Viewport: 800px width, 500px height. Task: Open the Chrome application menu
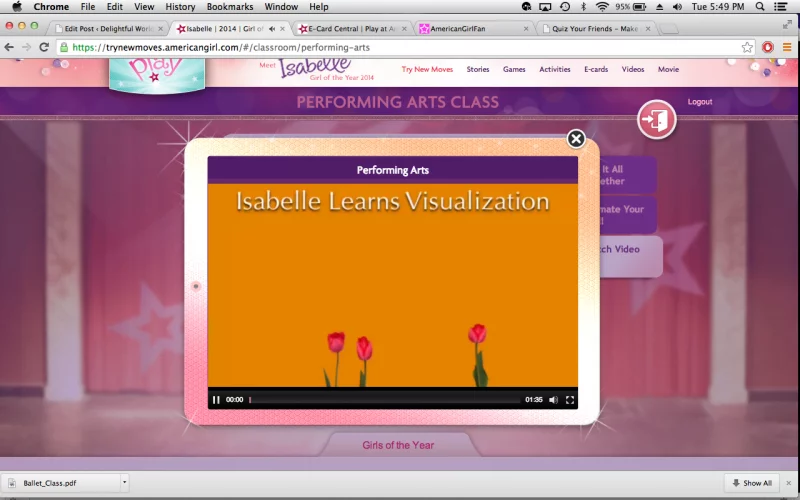pyautogui.click(x=51, y=7)
